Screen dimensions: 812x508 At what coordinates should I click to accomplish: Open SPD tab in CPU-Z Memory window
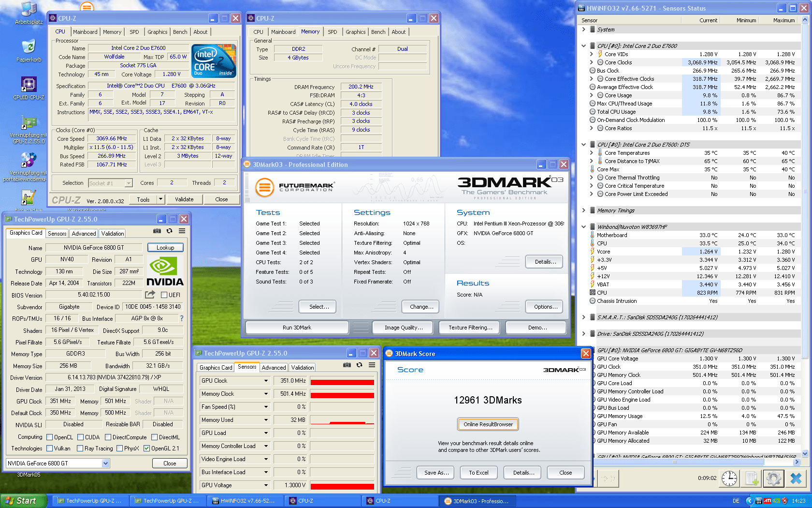pos(333,32)
